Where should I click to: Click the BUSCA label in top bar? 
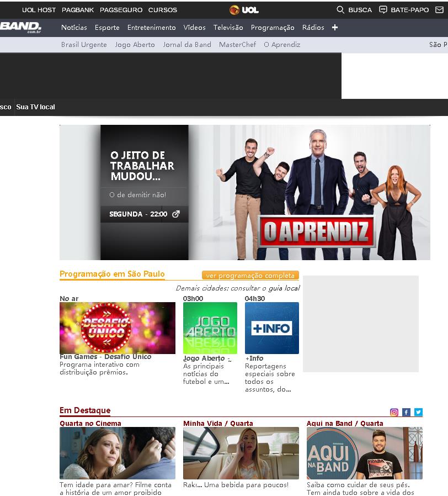[x=360, y=10]
